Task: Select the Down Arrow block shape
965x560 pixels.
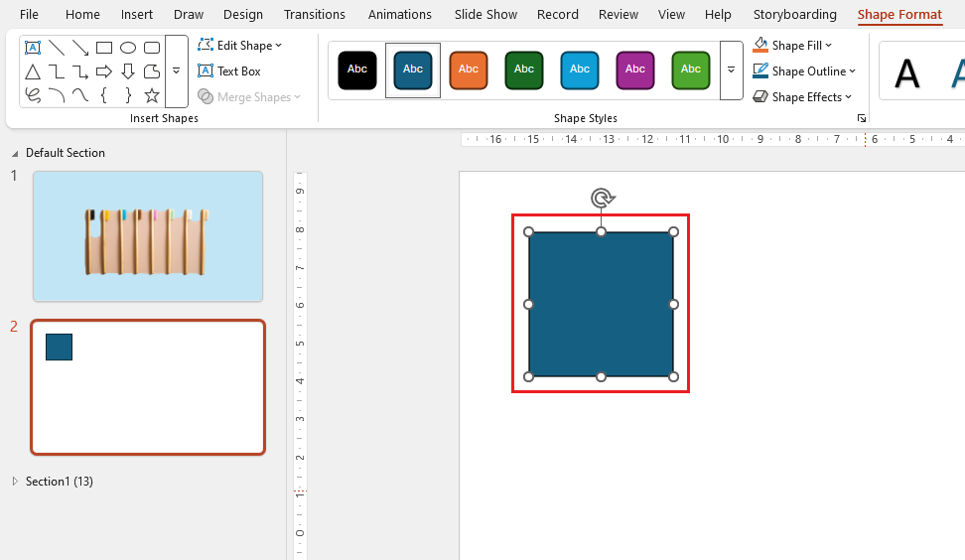Action: (128, 72)
